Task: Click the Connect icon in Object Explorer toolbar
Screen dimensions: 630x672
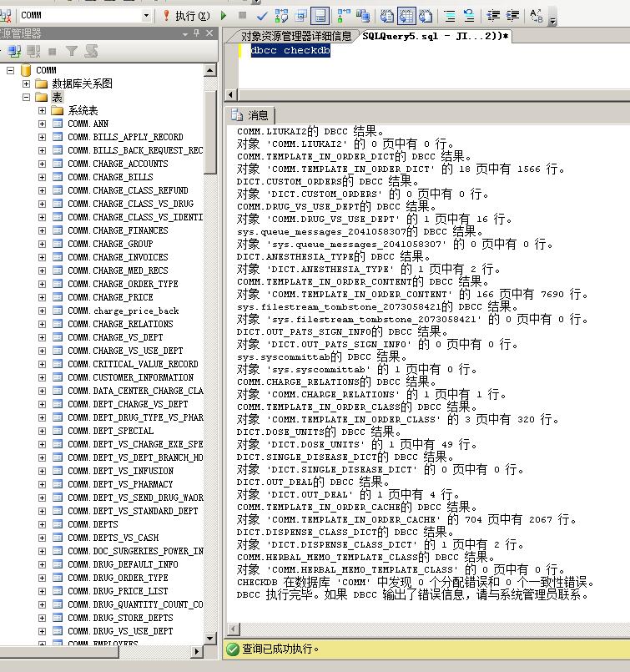Action: click(14, 52)
